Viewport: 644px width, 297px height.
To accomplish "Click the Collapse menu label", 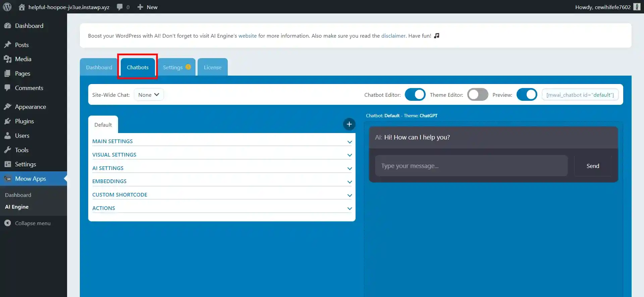I will point(33,223).
